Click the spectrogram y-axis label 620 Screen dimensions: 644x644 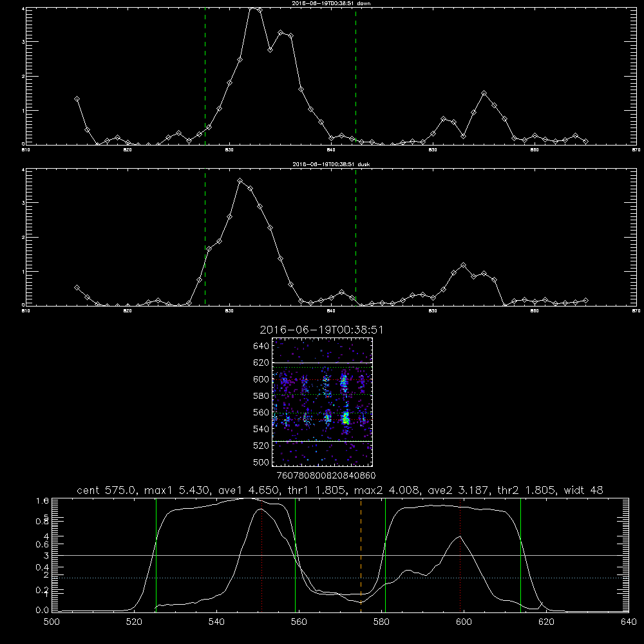(261, 363)
